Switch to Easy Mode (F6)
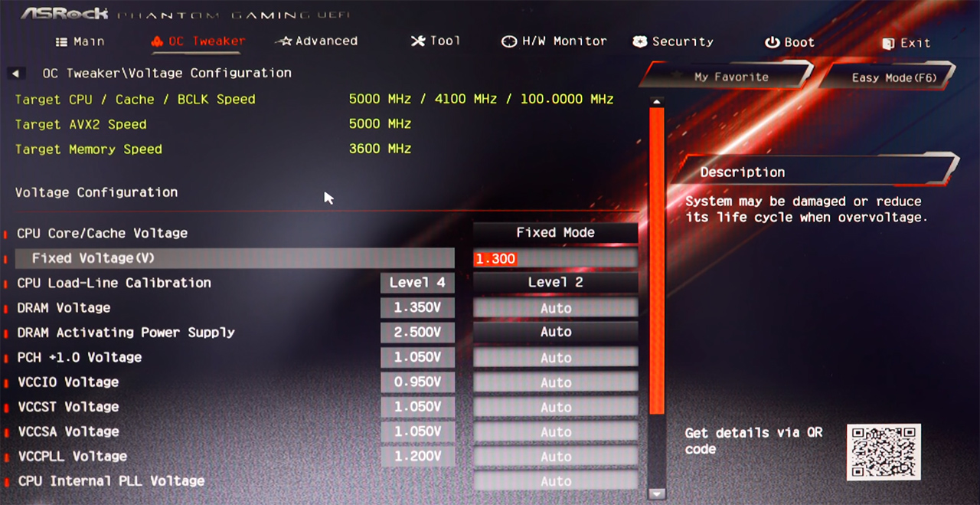The width and height of the screenshot is (980, 505). click(893, 77)
